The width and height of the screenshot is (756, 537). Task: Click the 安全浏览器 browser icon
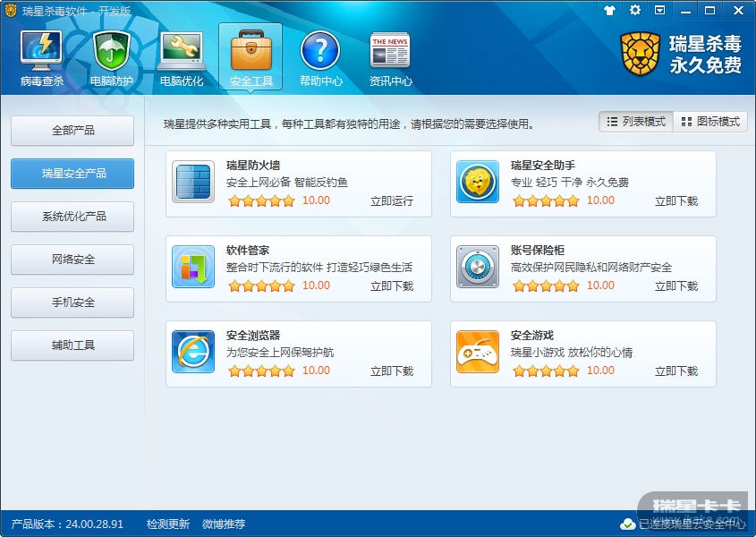193,352
